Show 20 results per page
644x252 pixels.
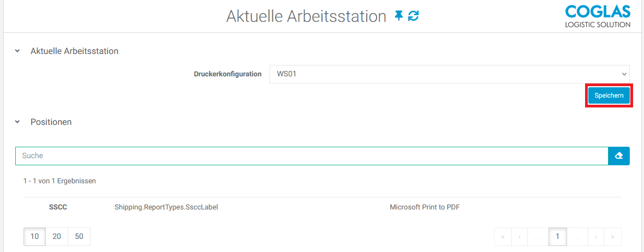(x=57, y=237)
